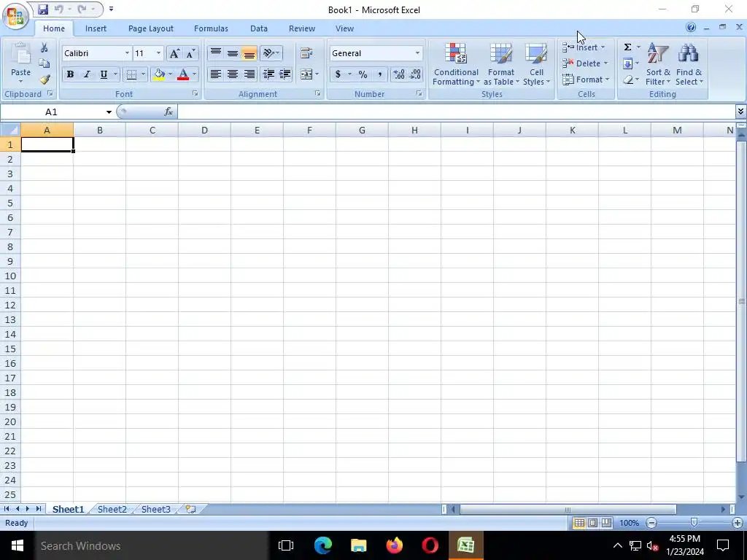
Task: Apply Comma Style number format
Action: (x=379, y=74)
